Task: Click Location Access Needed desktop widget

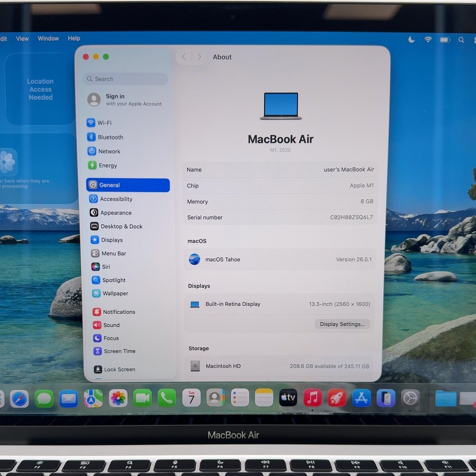Action: click(41, 89)
